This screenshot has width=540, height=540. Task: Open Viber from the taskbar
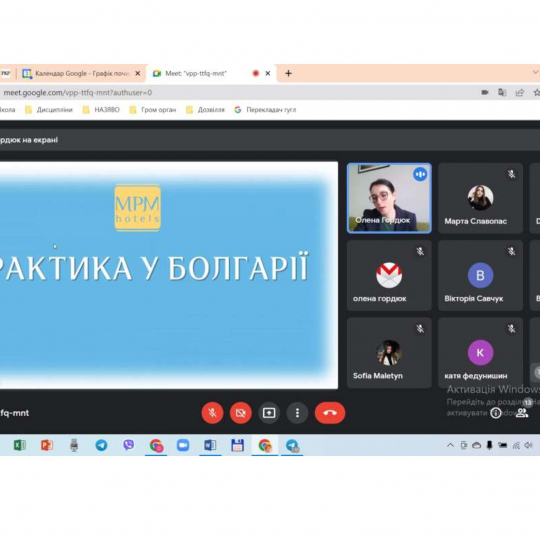coord(128,445)
